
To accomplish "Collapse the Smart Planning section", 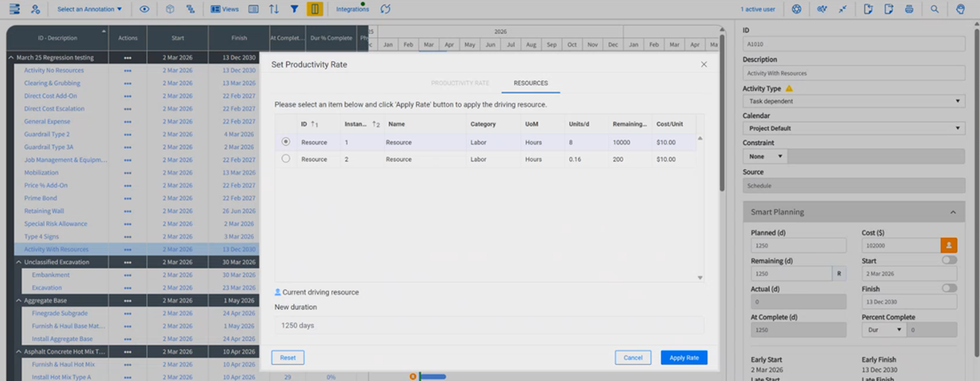I will pos(952,213).
